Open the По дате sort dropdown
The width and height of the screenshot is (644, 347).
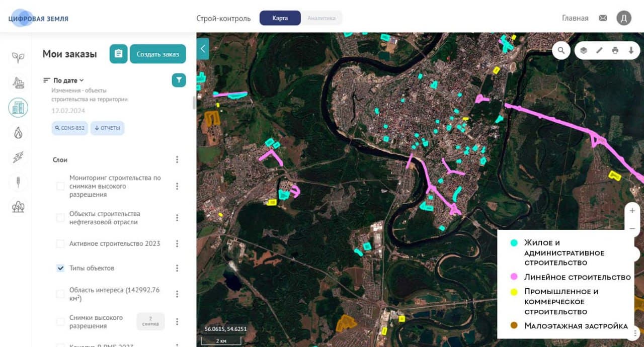(x=63, y=80)
